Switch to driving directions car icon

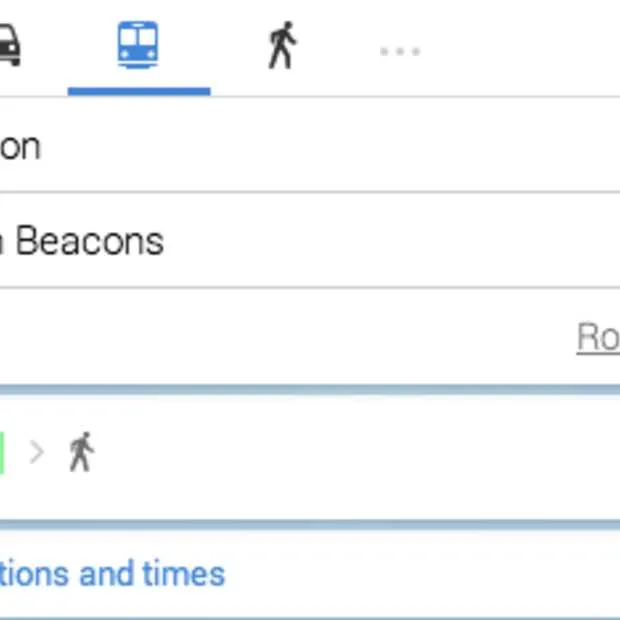[x=8, y=45]
